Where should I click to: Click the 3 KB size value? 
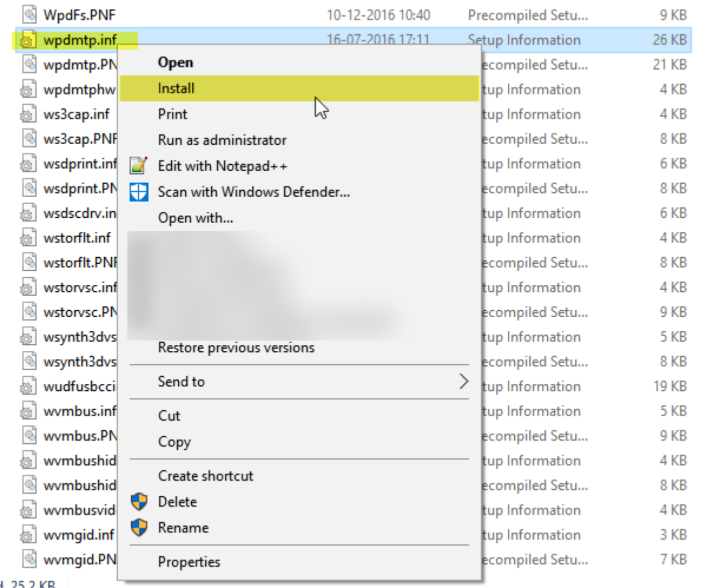tap(673, 534)
